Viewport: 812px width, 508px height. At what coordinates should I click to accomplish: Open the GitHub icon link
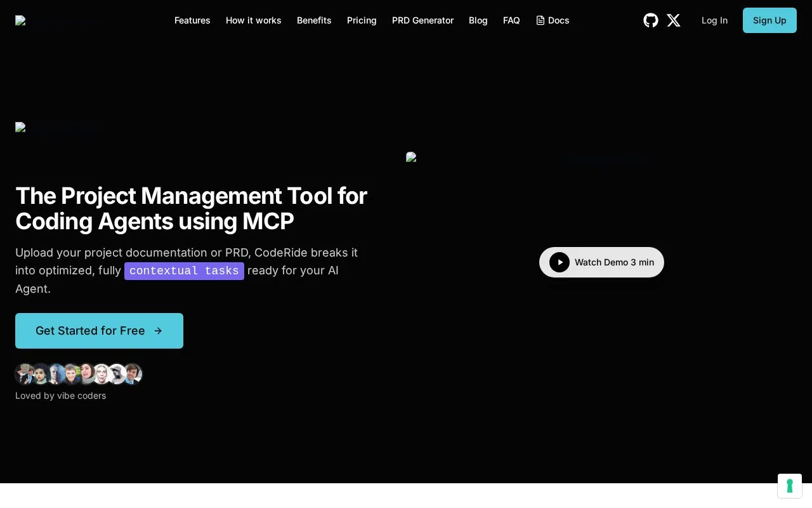tap(651, 20)
